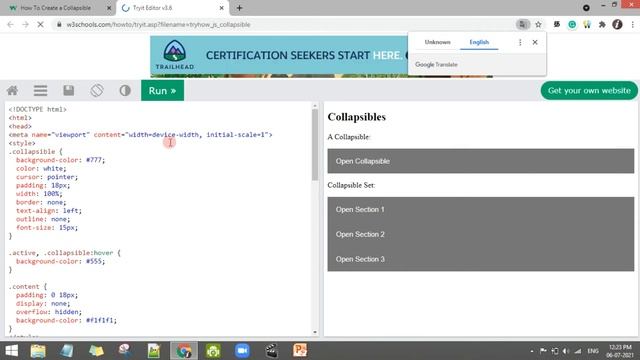Open the Extensions puzzle icon

[602, 24]
